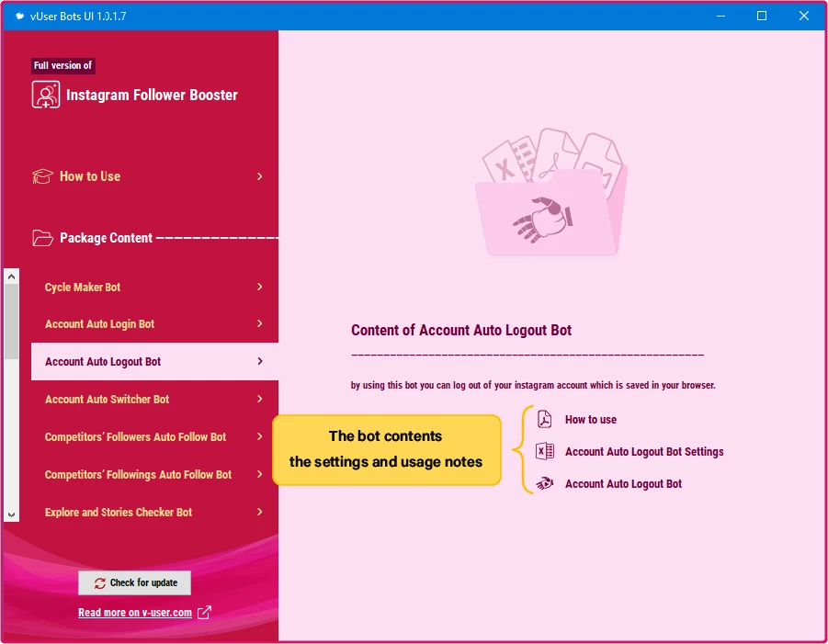Click the refresh icon in Check for update
828x644 pixels.
tap(100, 582)
